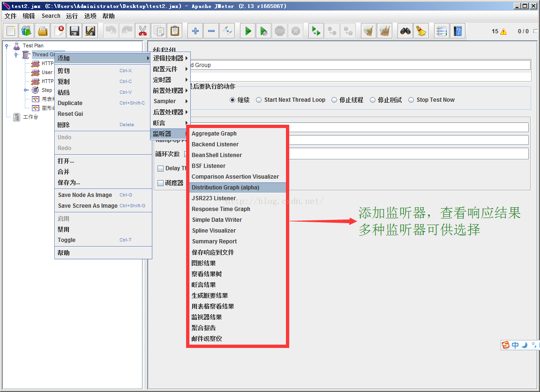Click the Collapse All minus icon
The image size is (540, 392).
point(211,31)
